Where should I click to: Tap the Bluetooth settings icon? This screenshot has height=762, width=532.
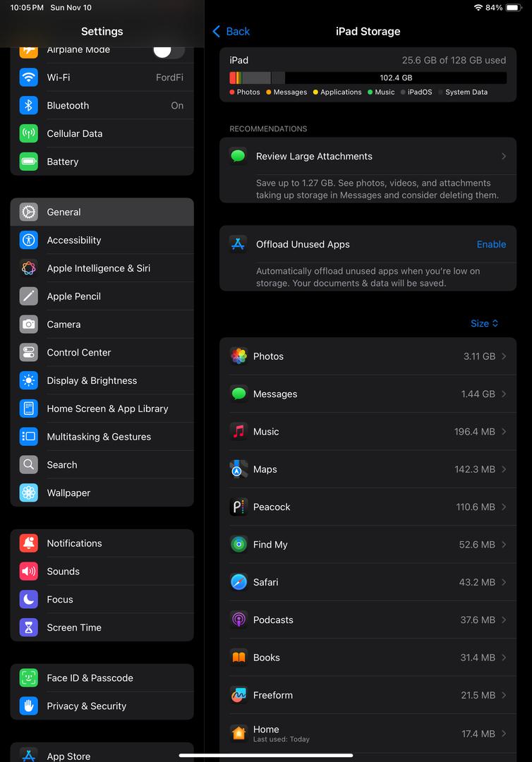pos(29,105)
